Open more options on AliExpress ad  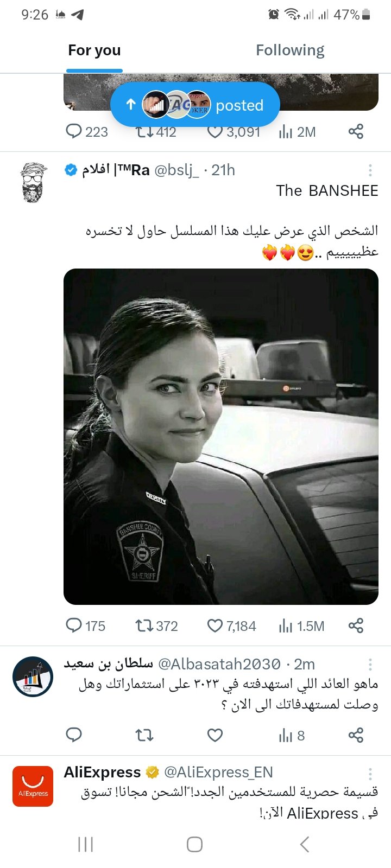click(x=370, y=774)
